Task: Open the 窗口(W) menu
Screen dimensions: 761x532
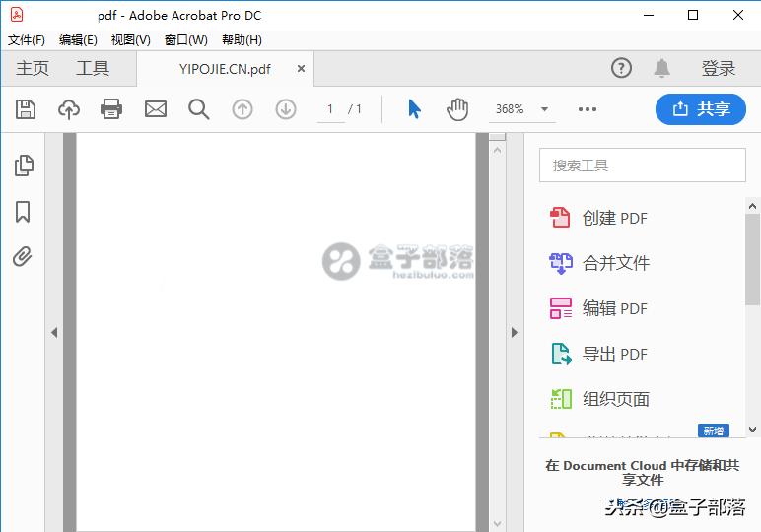Action: coord(186,40)
